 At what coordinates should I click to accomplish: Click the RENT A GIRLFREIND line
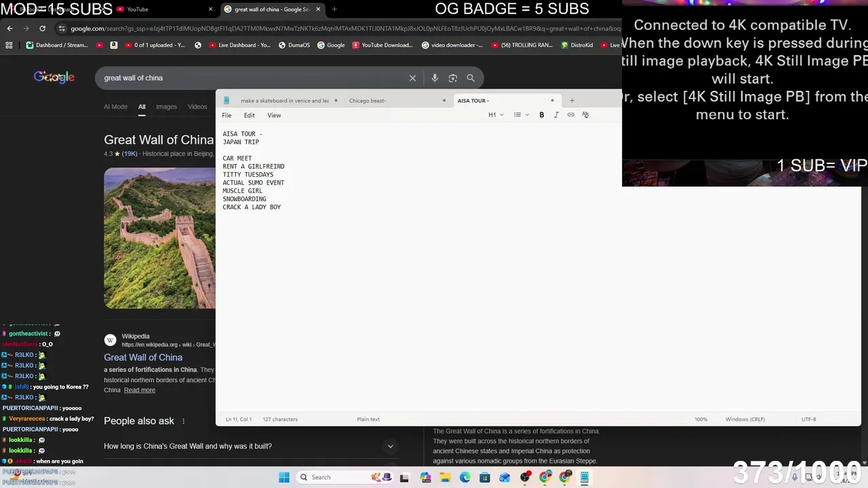pos(254,167)
